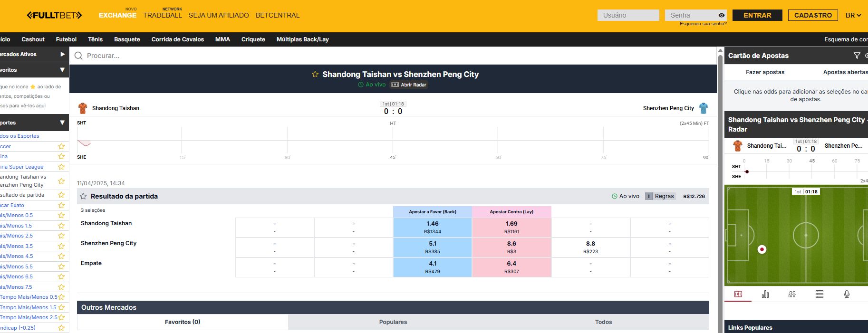Star the Placar Exato sidebar market

tap(61, 205)
